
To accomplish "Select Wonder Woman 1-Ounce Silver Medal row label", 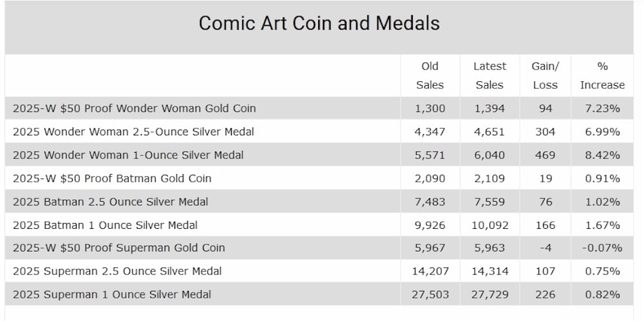I will coord(128,155).
